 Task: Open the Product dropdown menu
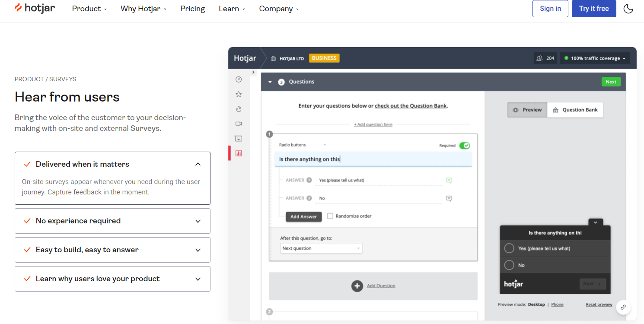pos(89,9)
